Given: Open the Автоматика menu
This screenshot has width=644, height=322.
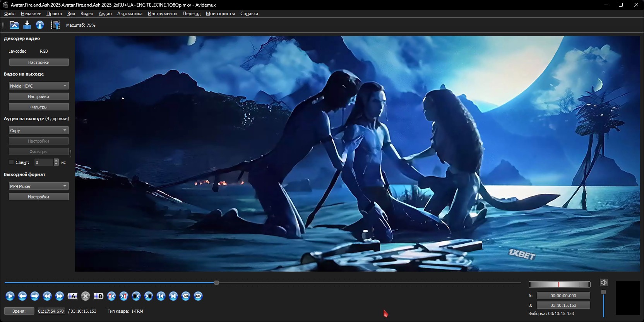Looking at the screenshot, I should [x=130, y=14].
